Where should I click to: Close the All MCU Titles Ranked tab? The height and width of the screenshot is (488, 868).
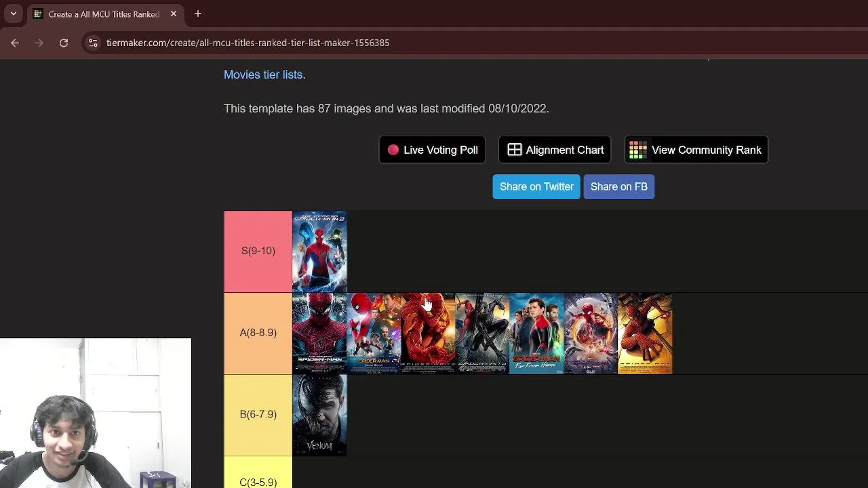pyautogui.click(x=174, y=14)
